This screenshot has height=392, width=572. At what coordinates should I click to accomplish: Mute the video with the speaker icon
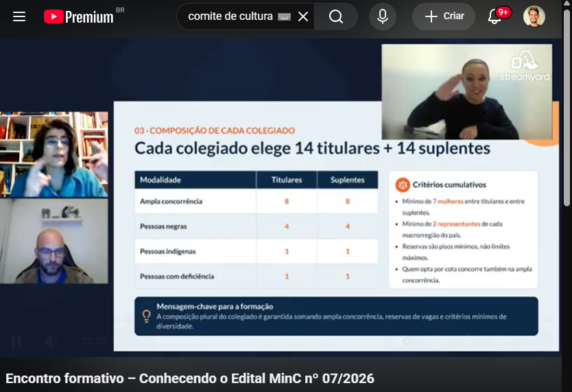coord(51,341)
